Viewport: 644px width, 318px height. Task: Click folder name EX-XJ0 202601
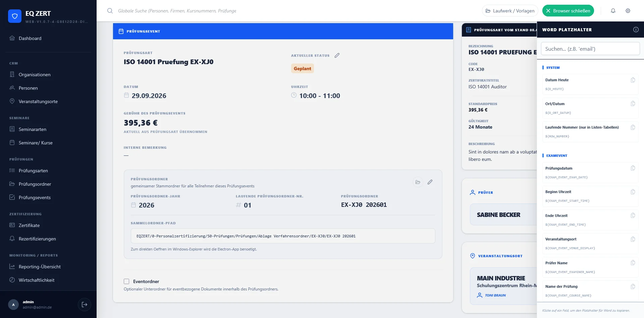click(x=364, y=205)
